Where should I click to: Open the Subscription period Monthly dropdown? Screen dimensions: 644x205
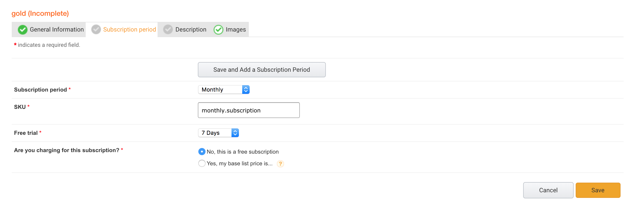[x=224, y=90]
